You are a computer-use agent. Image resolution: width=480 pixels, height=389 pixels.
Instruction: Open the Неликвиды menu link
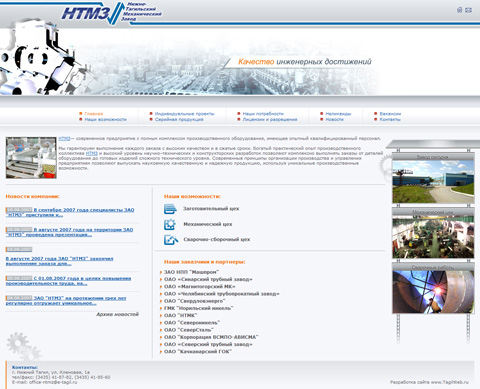pyautogui.click(x=338, y=114)
